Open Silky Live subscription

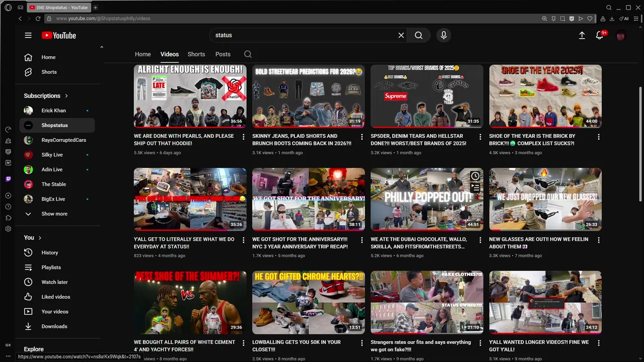[x=57, y=155]
